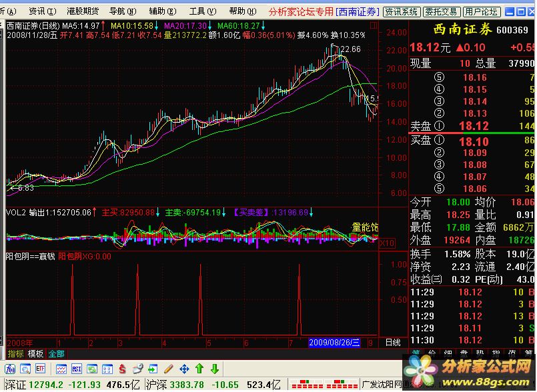Open the ETF toolbar icon
Image resolution: width=537 pixels, height=392 pixels.
click(x=40, y=369)
